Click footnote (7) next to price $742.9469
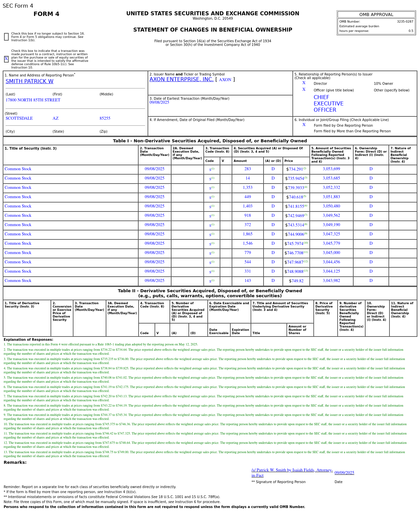Viewport: 420px width, 517px height. 306,215
